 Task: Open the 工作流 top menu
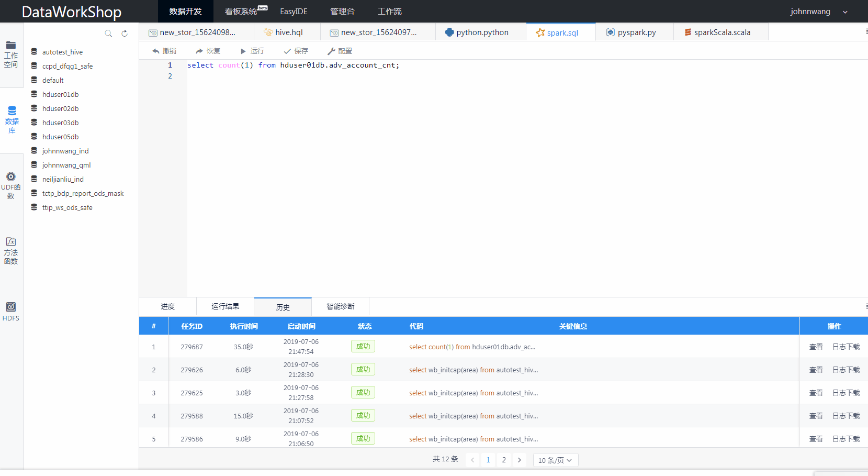pos(390,12)
